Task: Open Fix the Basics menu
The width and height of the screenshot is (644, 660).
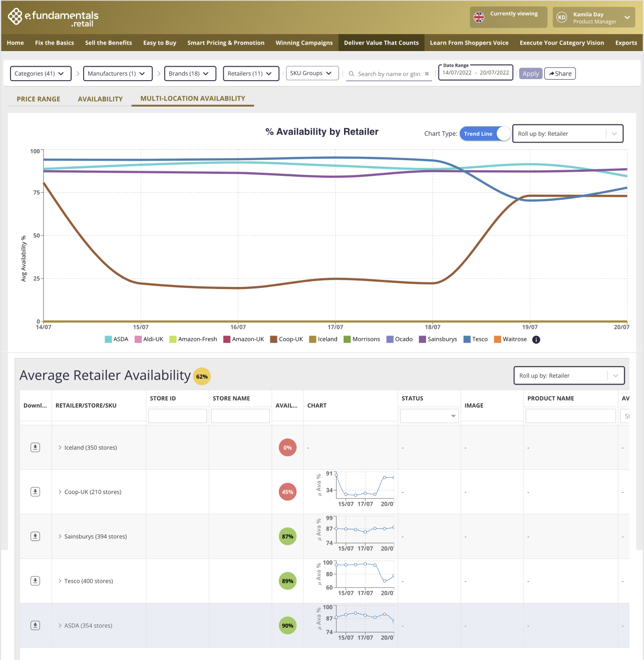Action: coord(55,43)
